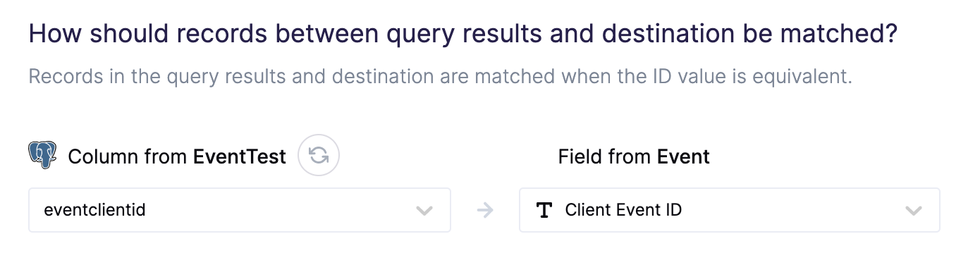Expand the eventclientid dropdown chevron
The width and height of the screenshot is (980, 265).
point(424,210)
